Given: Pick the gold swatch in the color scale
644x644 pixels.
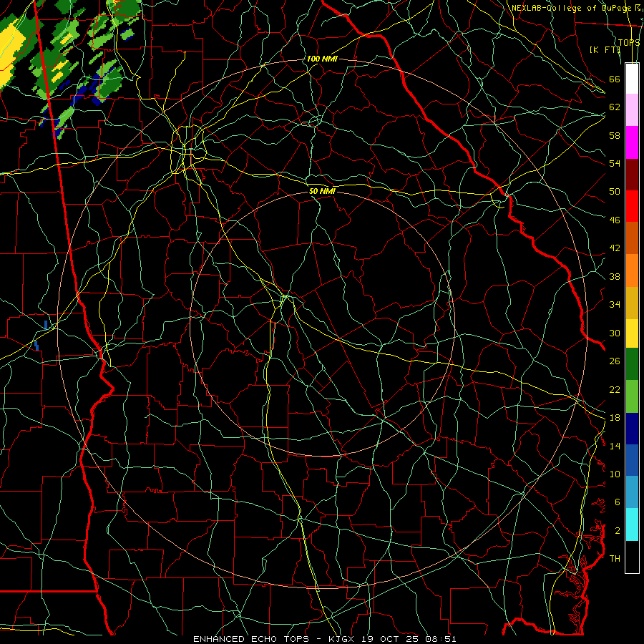Looking at the screenshot, I should click(632, 303).
